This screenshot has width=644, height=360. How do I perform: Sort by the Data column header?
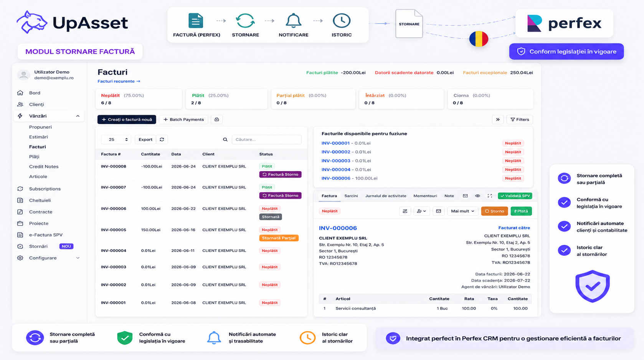click(176, 154)
